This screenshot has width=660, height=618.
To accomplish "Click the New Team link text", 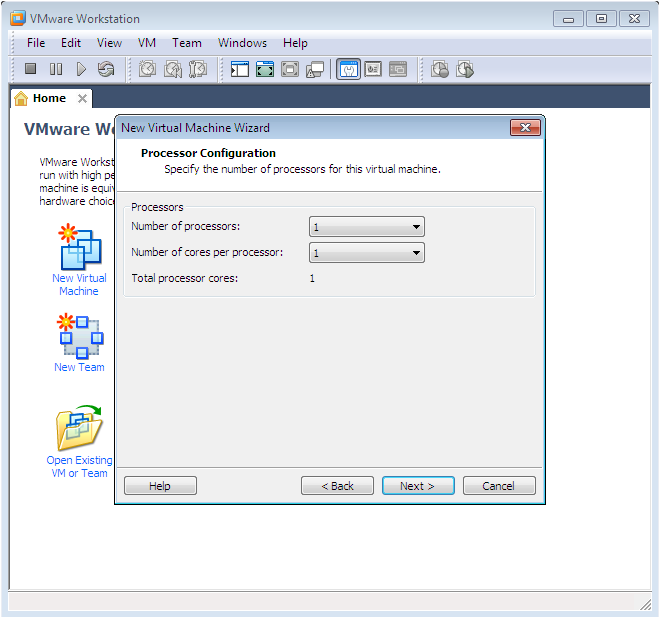I will click(79, 367).
